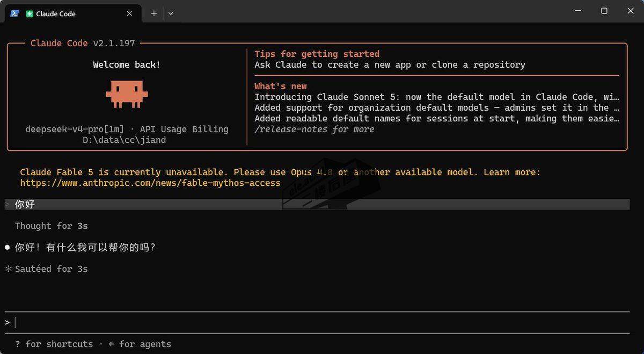The image size is (644, 354).
Task: Expand the terminal profiles dropdown chevron
Action: coord(171,13)
